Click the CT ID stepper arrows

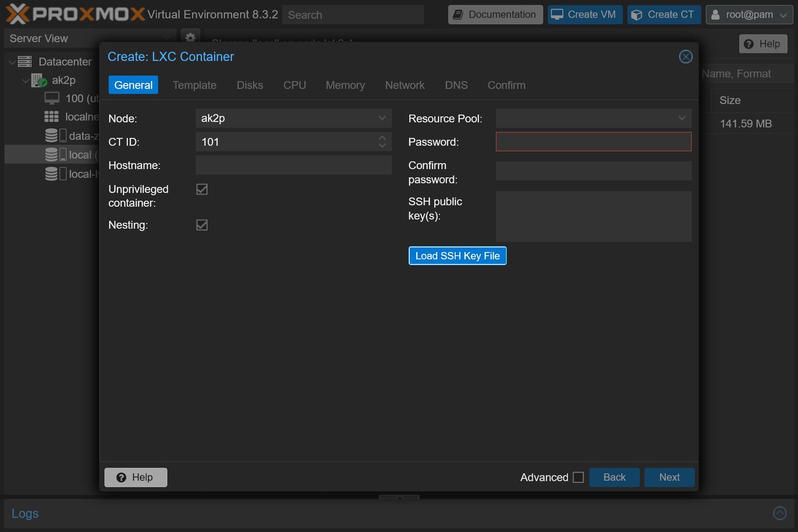pyautogui.click(x=382, y=142)
